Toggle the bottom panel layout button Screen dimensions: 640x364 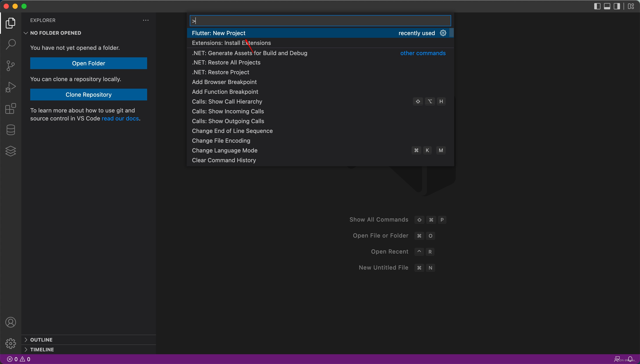point(607,6)
